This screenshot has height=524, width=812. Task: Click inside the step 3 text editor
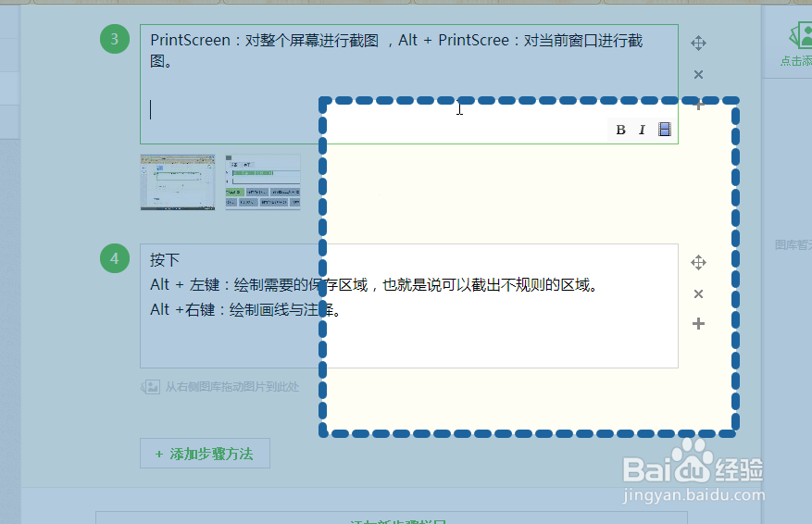tap(409, 84)
